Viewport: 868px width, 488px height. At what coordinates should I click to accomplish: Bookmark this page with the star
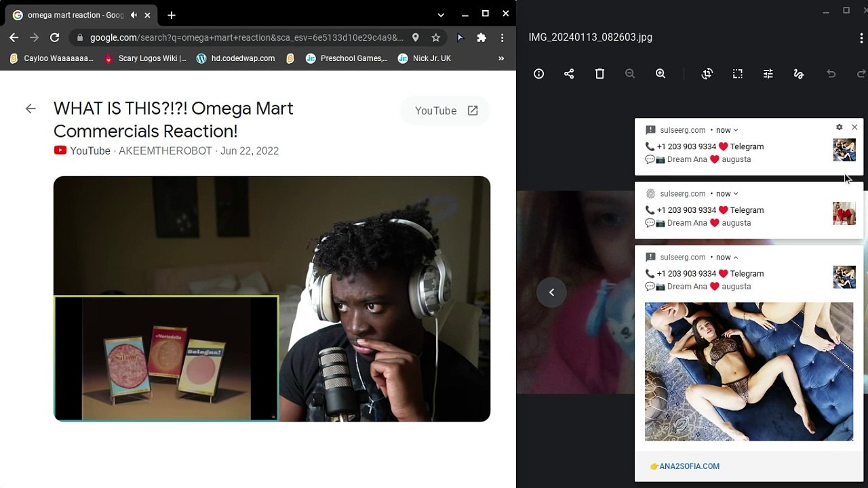click(436, 38)
